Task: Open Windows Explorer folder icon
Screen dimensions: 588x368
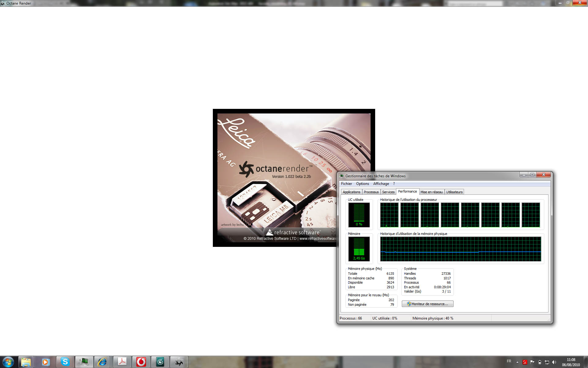Action: click(26, 362)
